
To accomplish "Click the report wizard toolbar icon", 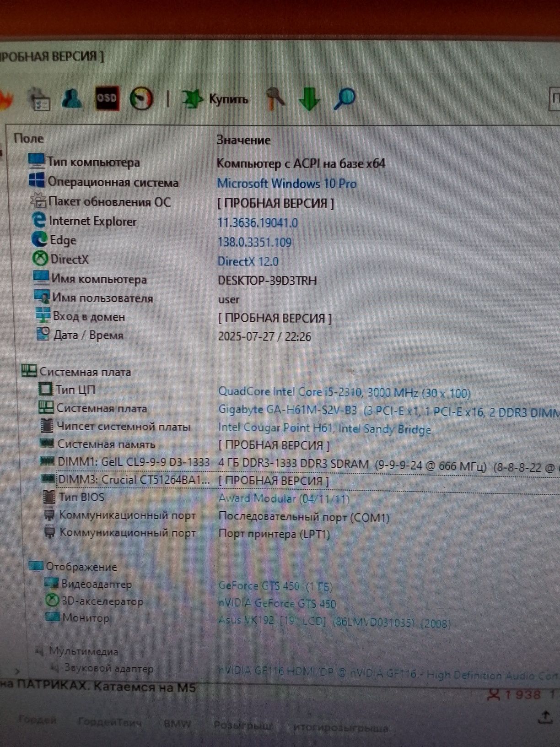I will pyautogui.click(x=39, y=99).
